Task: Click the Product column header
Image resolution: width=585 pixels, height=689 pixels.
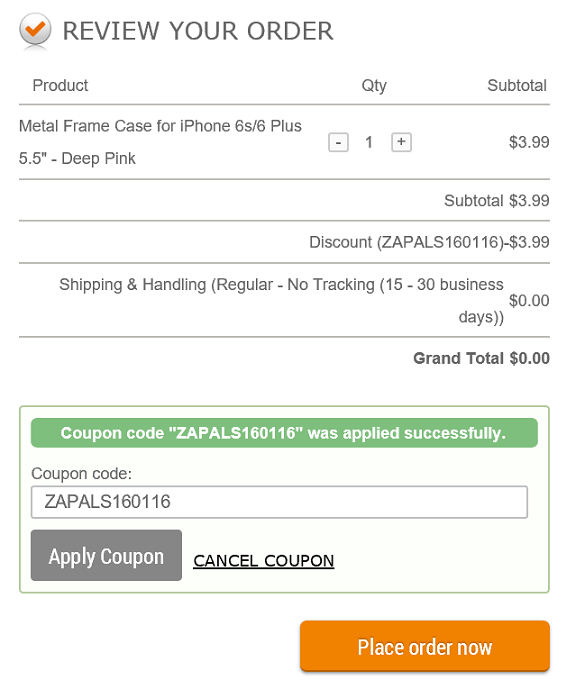Action: (x=60, y=85)
